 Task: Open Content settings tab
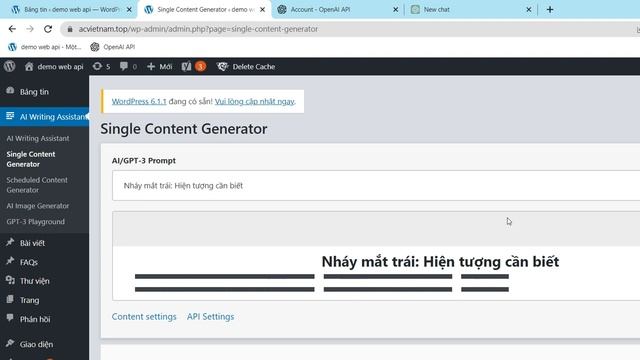(144, 317)
